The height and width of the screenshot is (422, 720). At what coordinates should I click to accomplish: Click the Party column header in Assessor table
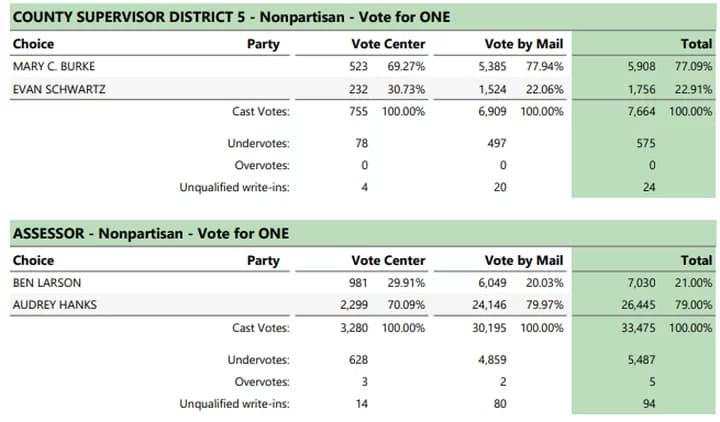coord(263,260)
